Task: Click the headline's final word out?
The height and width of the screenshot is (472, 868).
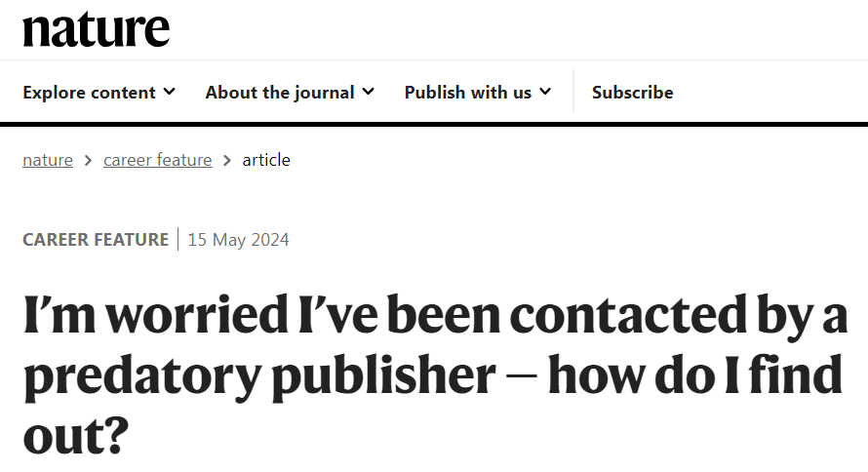Action: [76, 436]
